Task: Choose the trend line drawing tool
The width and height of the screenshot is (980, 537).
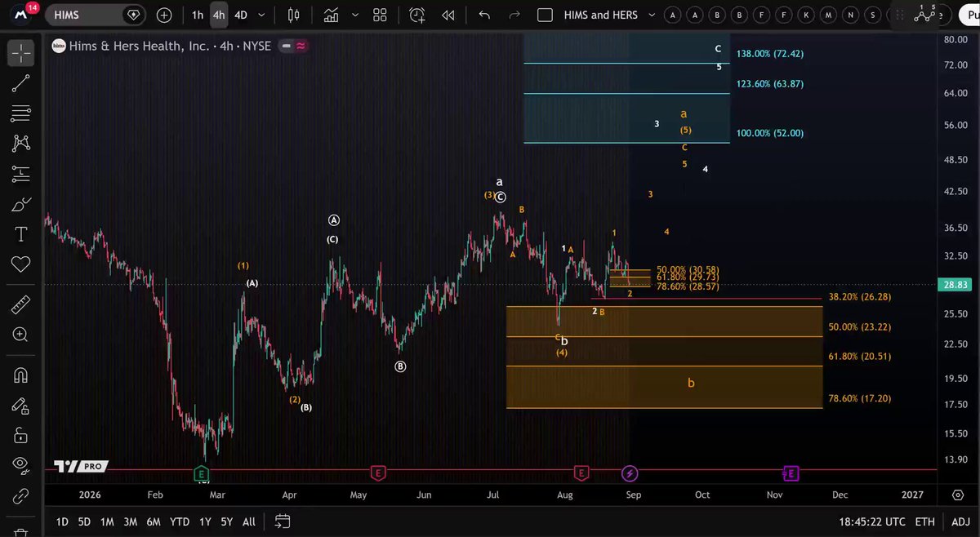Action: (x=21, y=82)
